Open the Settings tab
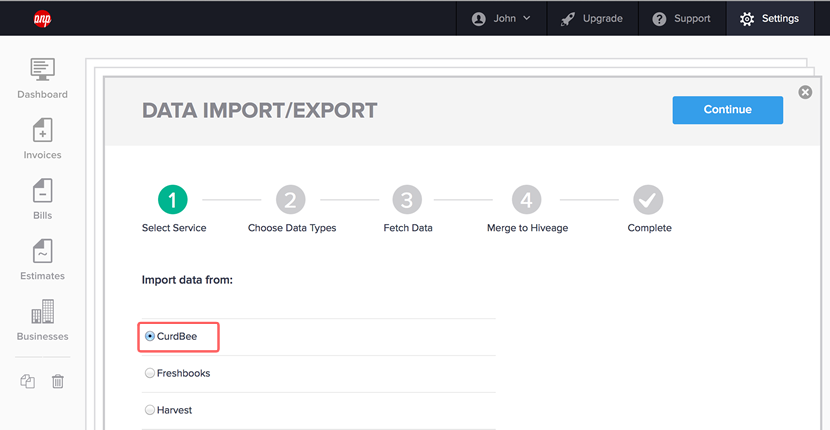830x430 pixels. [x=770, y=19]
